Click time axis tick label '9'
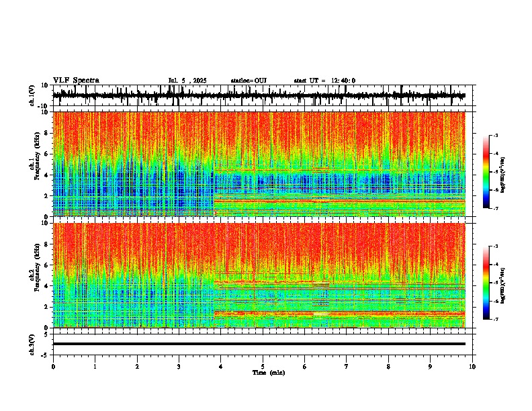 [x=430, y=367]
